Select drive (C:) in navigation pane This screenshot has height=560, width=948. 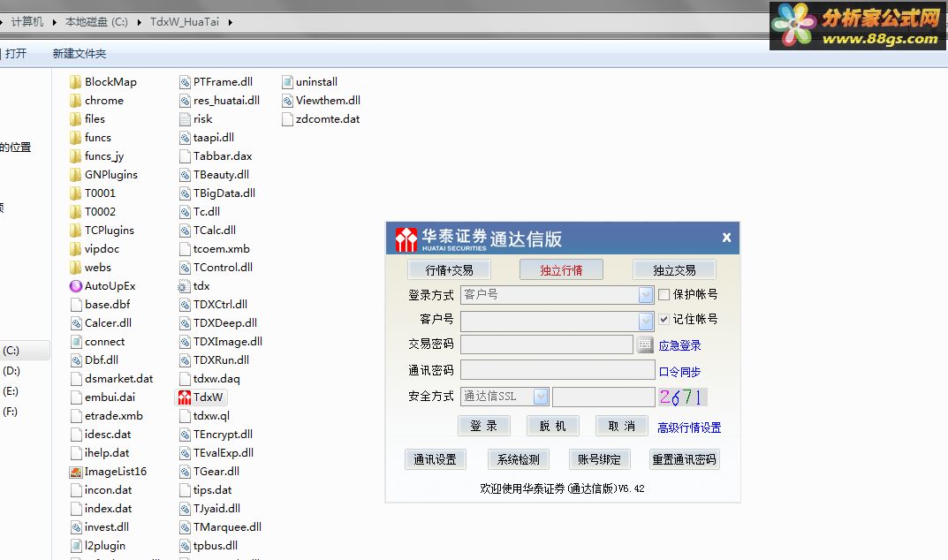[x=11, y=350]
